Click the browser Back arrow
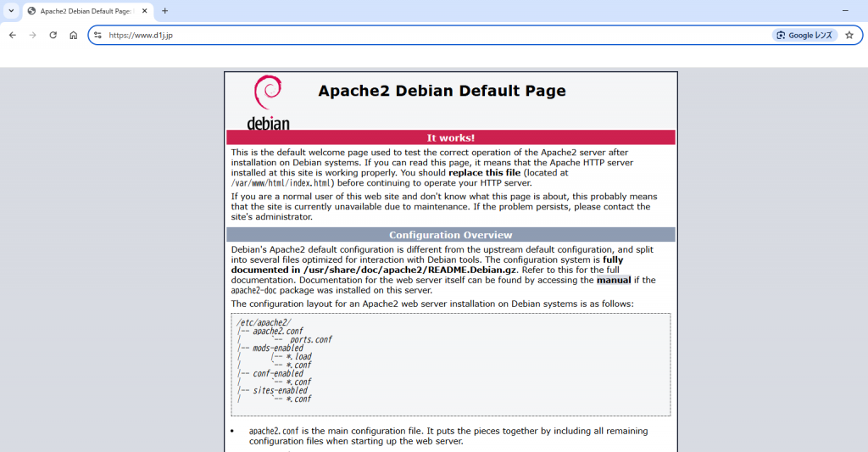Viewport: 868px width, 452px height. coord(12,35)
